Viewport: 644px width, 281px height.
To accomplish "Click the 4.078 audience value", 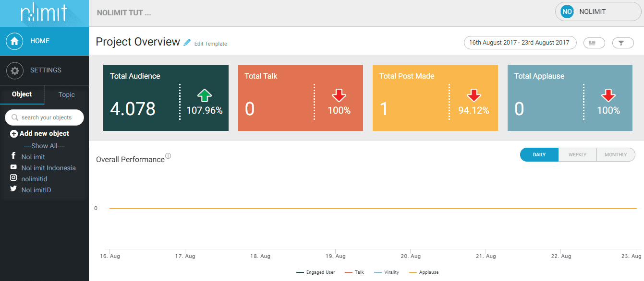I will 133,109.
